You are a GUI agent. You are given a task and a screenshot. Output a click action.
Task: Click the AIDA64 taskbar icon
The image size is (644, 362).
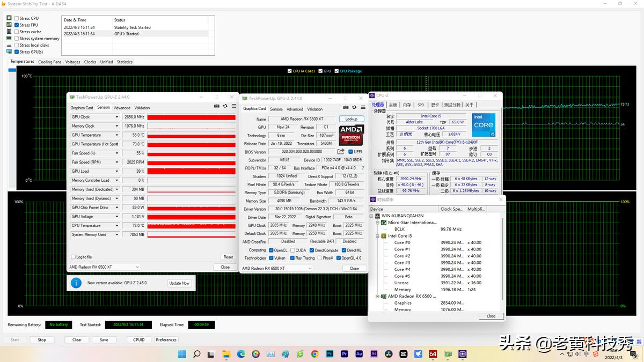click(x=433, y=354)
